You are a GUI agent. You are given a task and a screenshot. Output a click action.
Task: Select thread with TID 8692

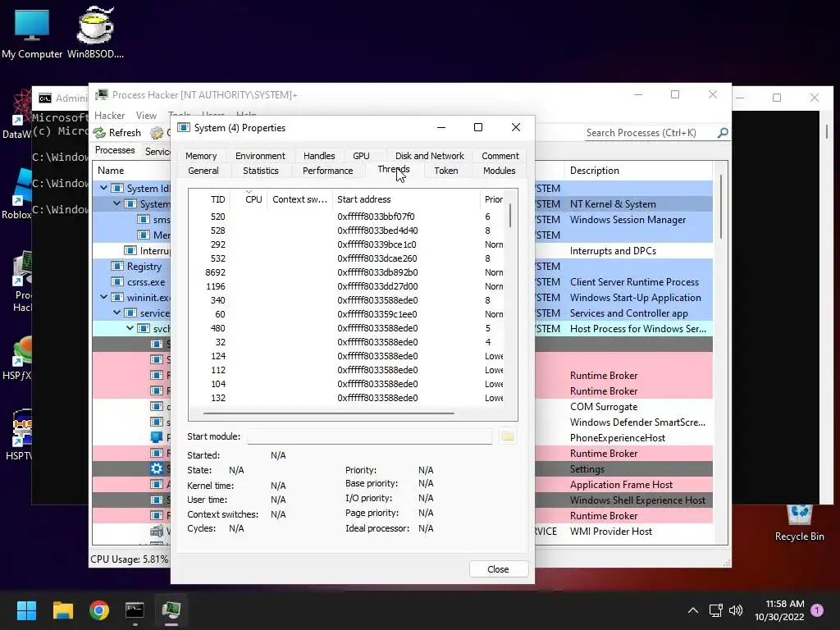pyautogui.click(x=346, y=272)
